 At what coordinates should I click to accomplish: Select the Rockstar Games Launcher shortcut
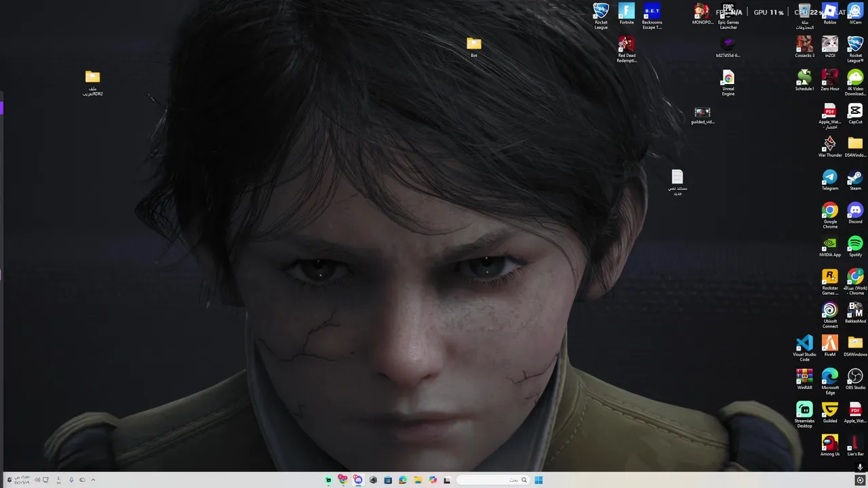pos(830,282)
